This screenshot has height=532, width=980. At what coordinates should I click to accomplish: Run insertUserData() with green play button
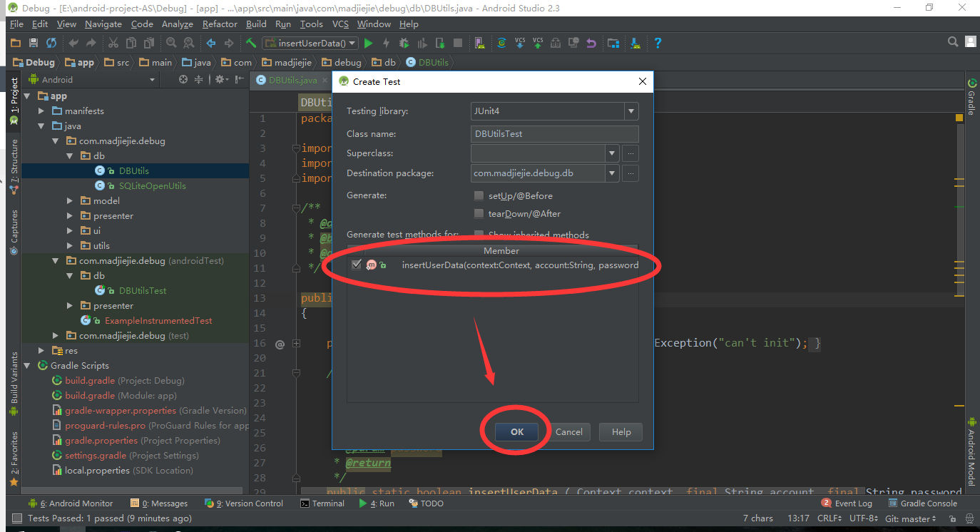coord(369,43)
